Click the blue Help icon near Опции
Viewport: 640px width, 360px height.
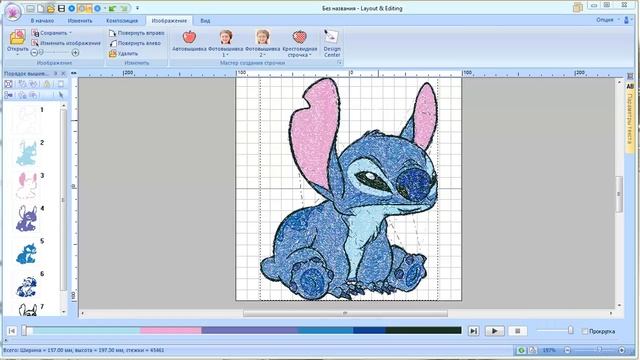tap(627, 20)
